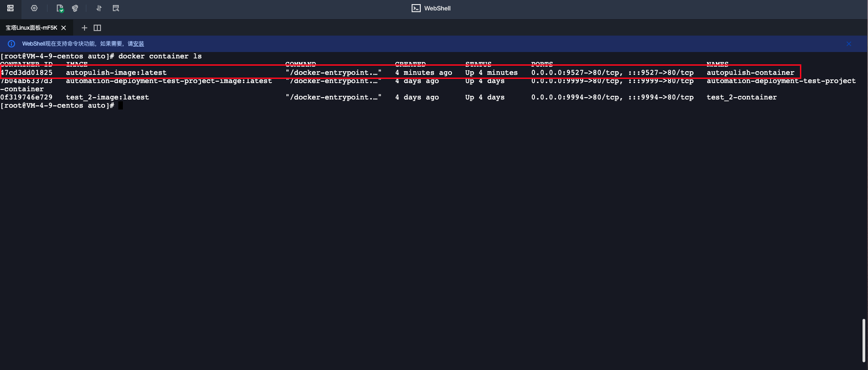Toggle the split-pane layout icon

[x=97, y=28]
